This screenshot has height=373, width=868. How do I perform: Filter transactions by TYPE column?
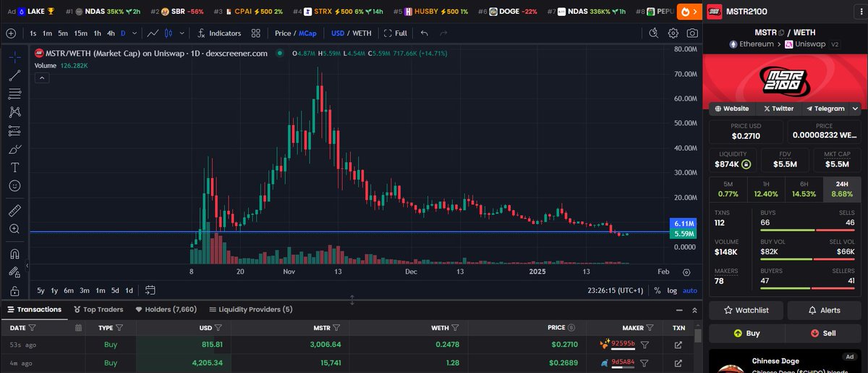tap(119, 327)
